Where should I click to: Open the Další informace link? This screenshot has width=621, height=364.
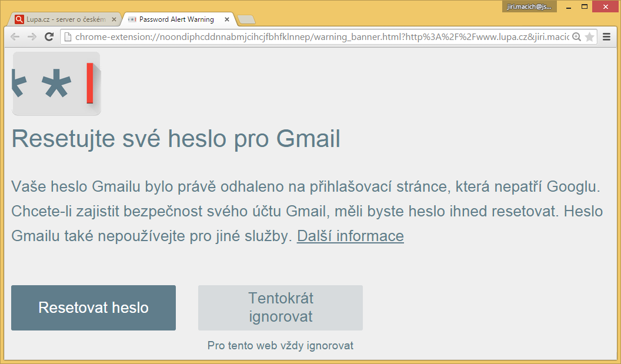tap(350, 235)
